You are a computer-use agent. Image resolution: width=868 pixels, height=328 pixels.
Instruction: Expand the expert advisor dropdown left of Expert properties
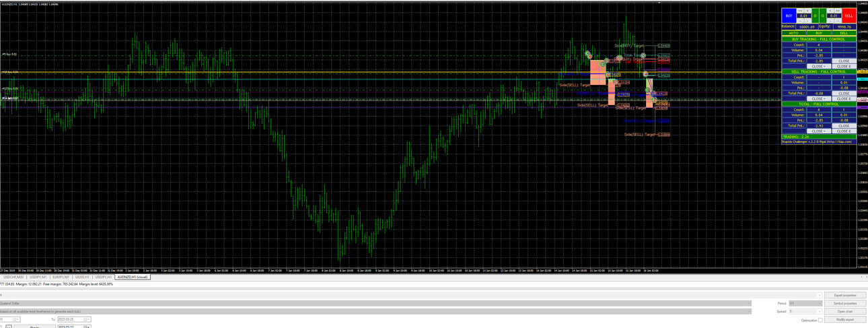point(820,296)
